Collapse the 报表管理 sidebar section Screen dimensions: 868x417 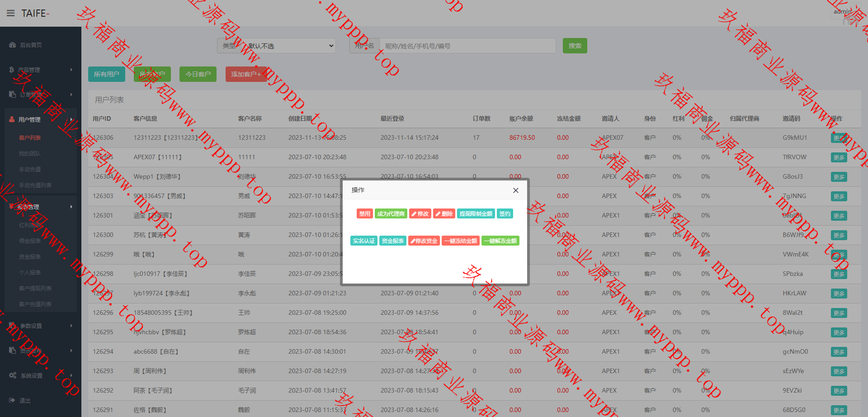(x=41, y=207)
